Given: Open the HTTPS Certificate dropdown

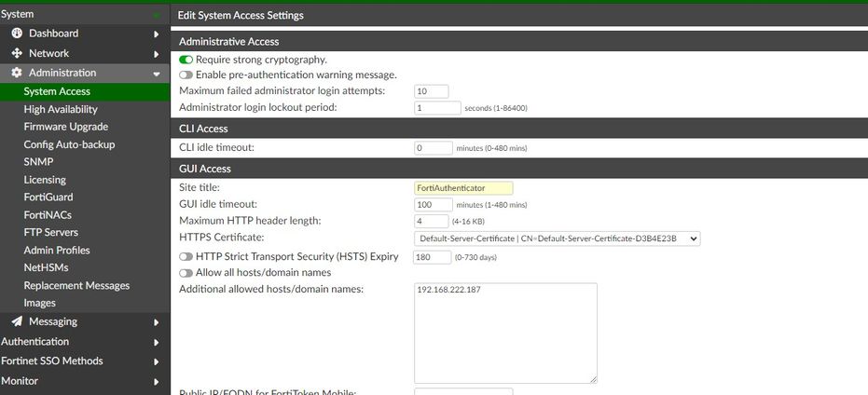Looking at the screenshot, I should click(557, 238).
